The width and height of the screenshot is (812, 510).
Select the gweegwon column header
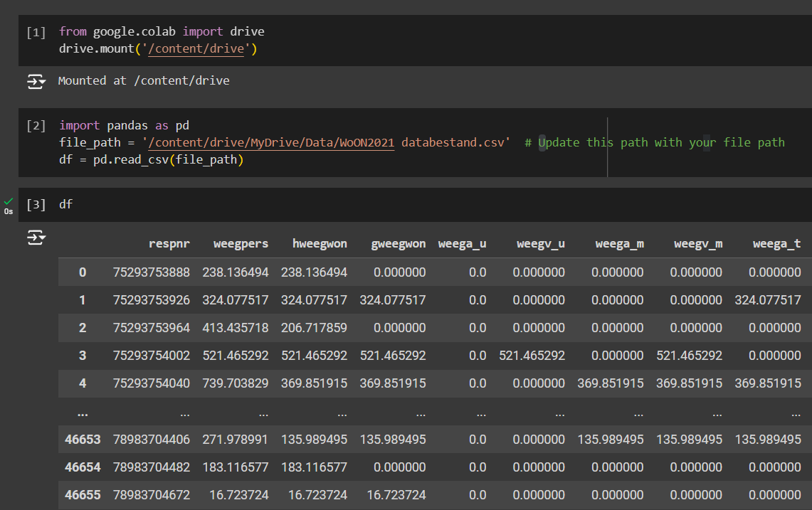398,244
